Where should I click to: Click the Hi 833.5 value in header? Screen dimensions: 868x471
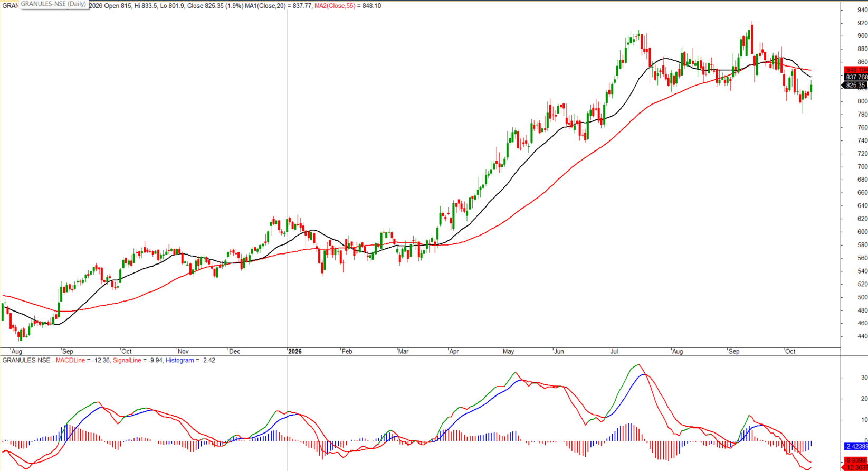(146, 6)
